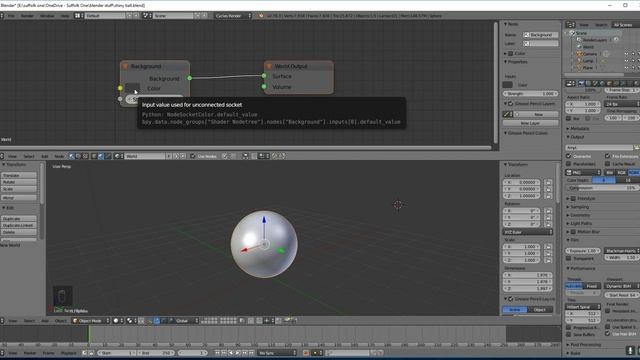Switch shader type to Object icon
This screenshot has height=360, width=640.
[94, 156]
